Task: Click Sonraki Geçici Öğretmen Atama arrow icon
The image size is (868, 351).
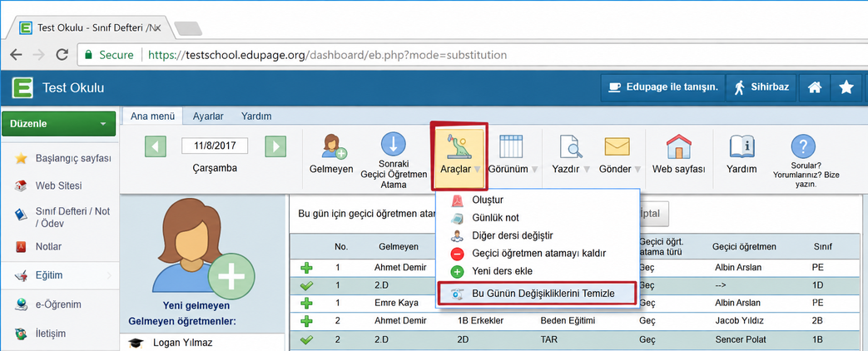Action: click(393, 145)
